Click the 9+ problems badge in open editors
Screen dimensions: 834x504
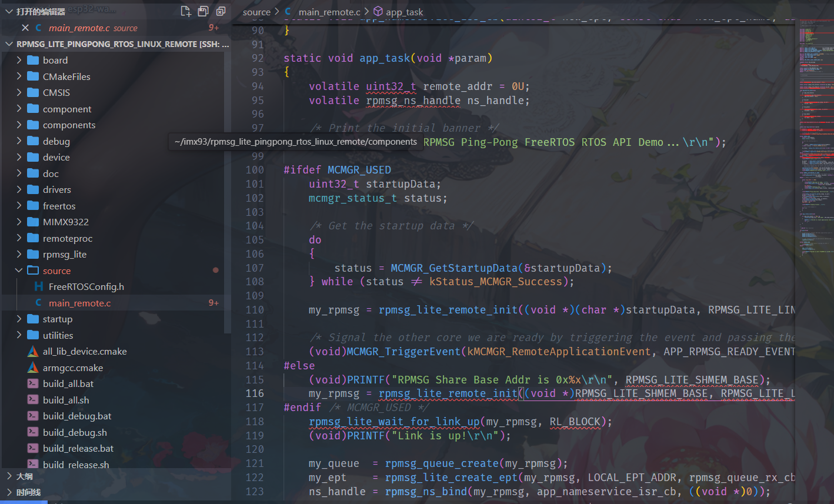[x=213, y=28]
